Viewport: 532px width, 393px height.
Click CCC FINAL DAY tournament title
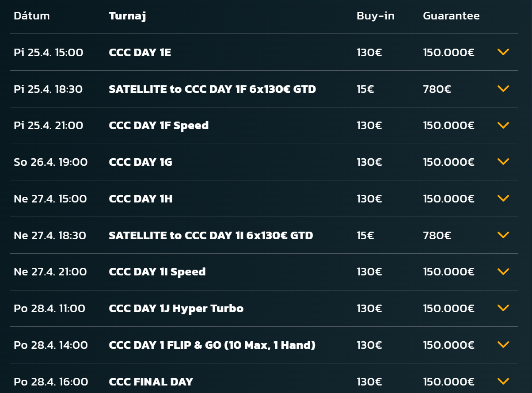click(x=151, y=382)
